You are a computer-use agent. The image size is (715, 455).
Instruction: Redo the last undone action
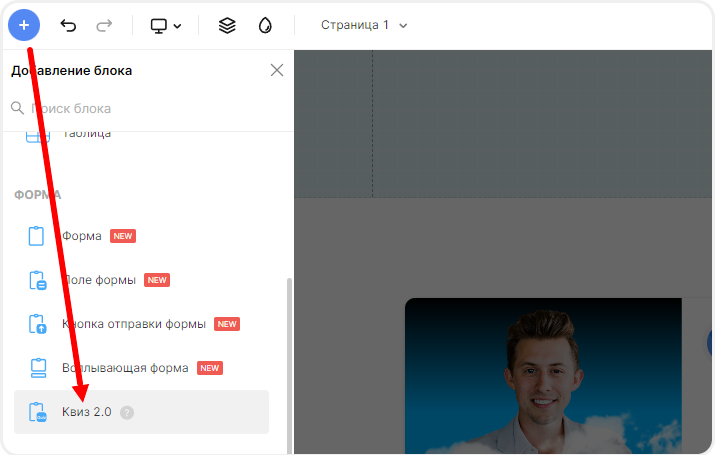coord(104,25)
